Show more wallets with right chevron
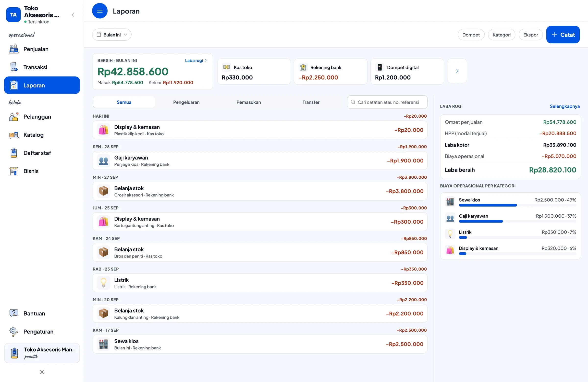Screen dimensions: 588x382 pos(457,71)
